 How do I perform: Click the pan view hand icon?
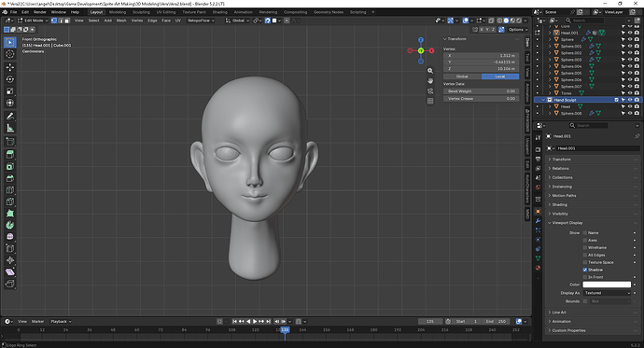click(x=430, y=80)
